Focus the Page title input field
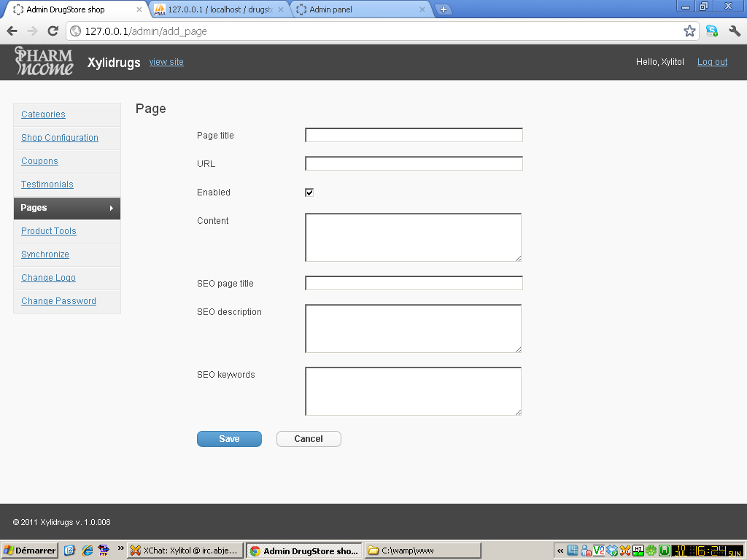This screenshot has height=560, width=747. 414,135
